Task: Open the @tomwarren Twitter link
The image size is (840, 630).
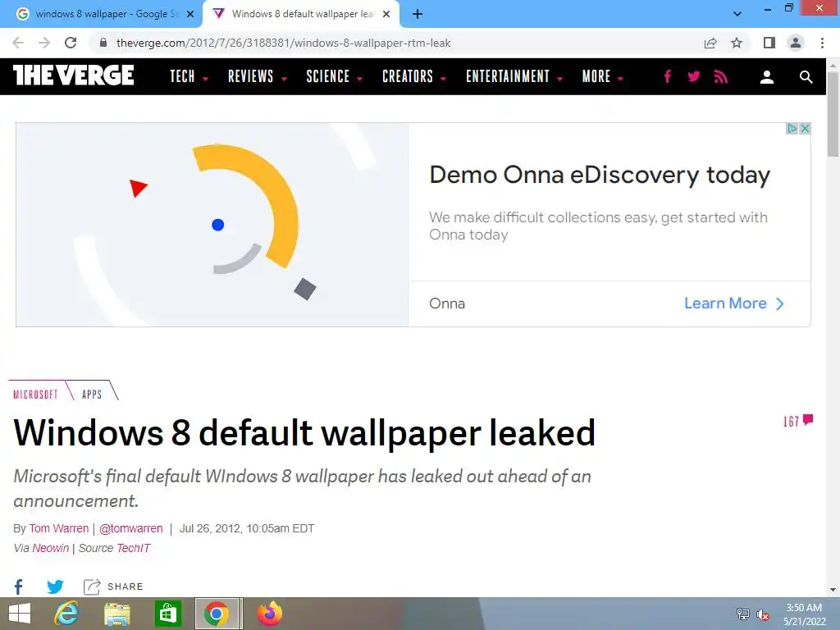Action: pos(130,528)
